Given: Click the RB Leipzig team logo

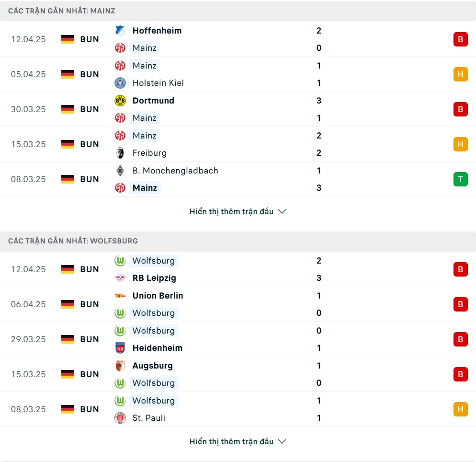Looking at the screenshot, I should click(x=120, y=278).
